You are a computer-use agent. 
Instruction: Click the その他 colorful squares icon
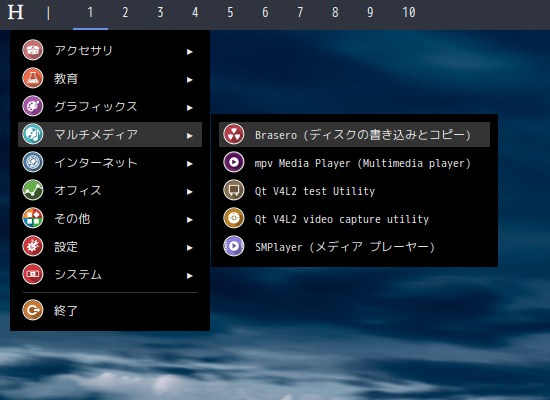click(33, 218)
